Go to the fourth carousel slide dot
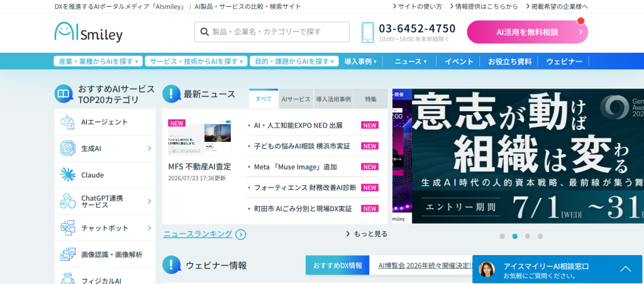Image resolution: width=644 pixels, height=284 pixels. tap(540, 236)
